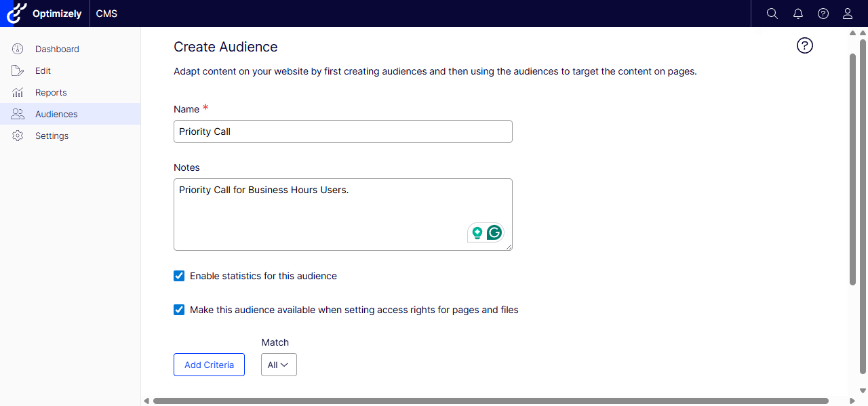
Task: Open the Grammarly icon in Notes field
Action: (494, 232)
